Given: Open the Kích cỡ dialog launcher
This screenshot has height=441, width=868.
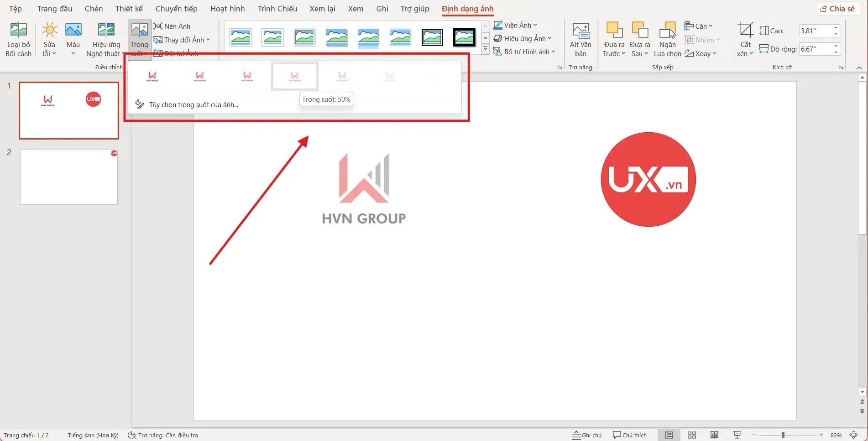Looking at the screenshot, I should click(841, 67).
